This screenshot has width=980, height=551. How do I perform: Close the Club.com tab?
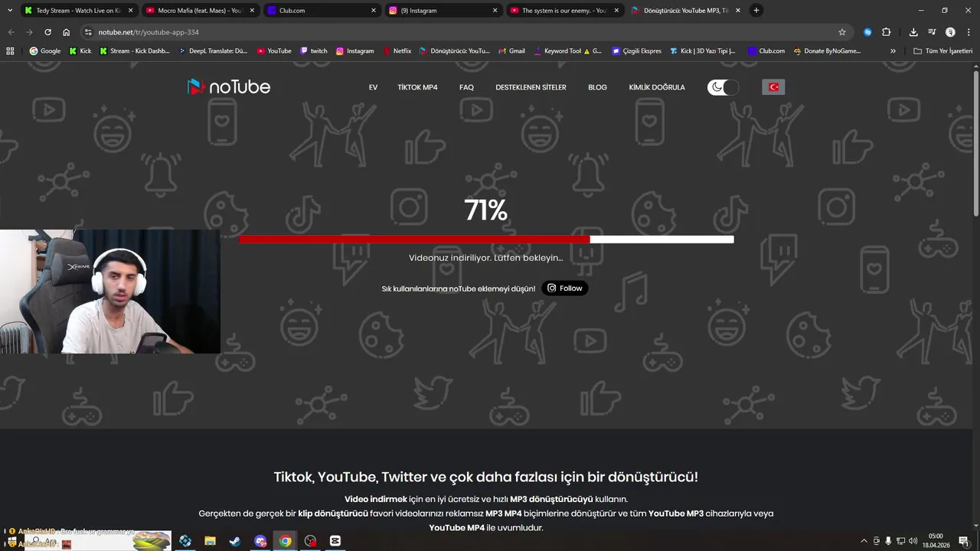point(374,11)
